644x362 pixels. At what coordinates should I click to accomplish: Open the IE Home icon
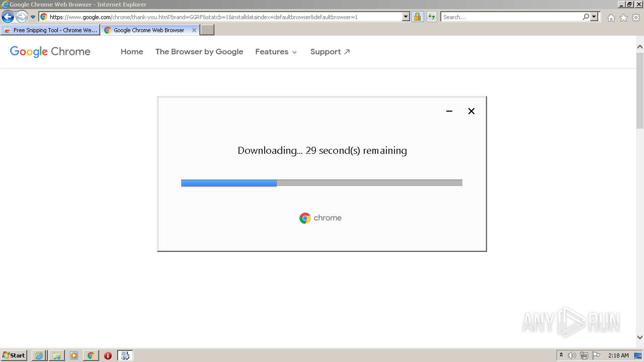coord(611,18)
